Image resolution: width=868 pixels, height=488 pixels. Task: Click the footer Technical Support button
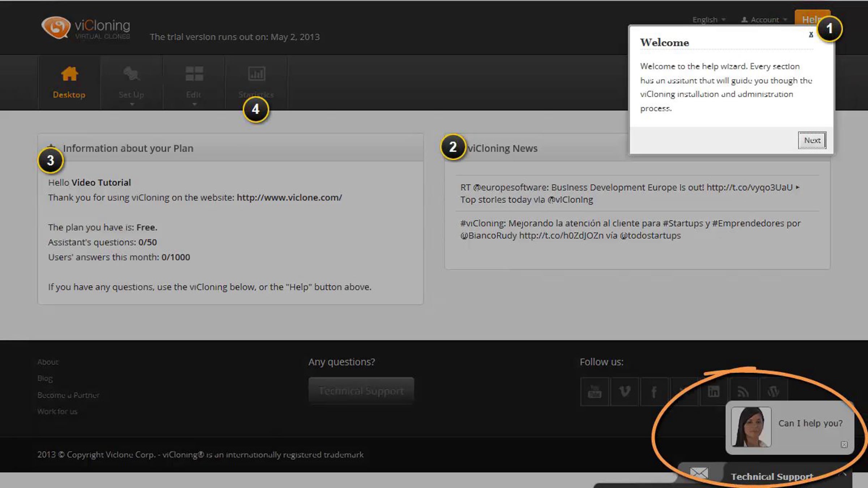coord(361,391)
